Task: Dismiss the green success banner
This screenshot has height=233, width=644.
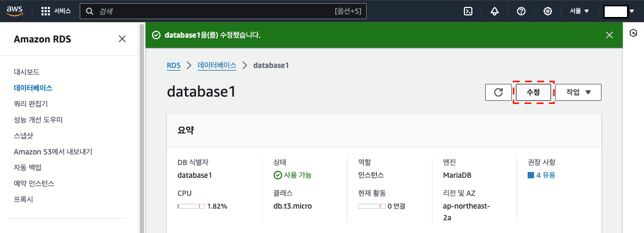Action: 609,35
